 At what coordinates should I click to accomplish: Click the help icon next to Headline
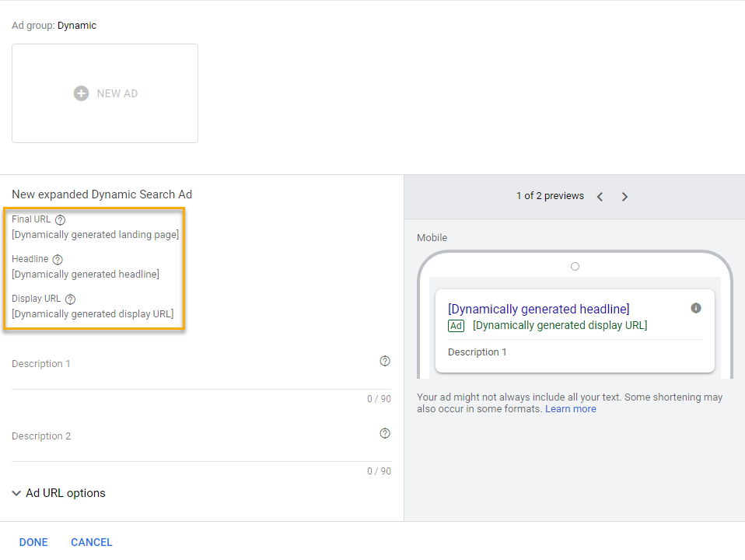58,260
